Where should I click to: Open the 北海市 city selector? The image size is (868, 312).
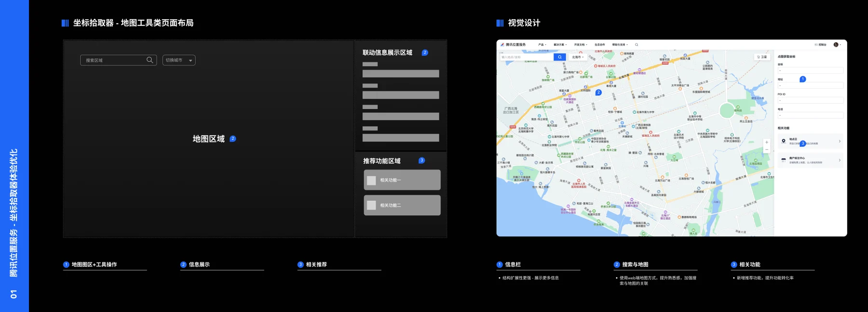coord(578,57)
